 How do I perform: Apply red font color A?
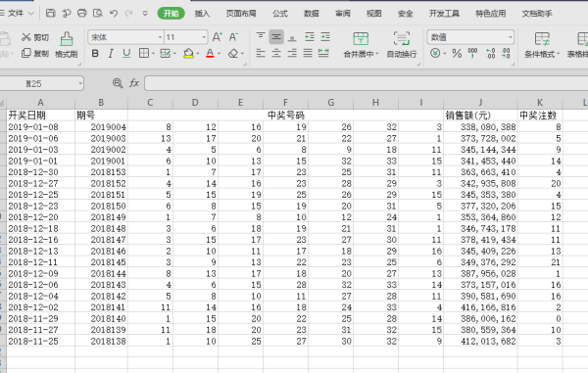(210, 54)
